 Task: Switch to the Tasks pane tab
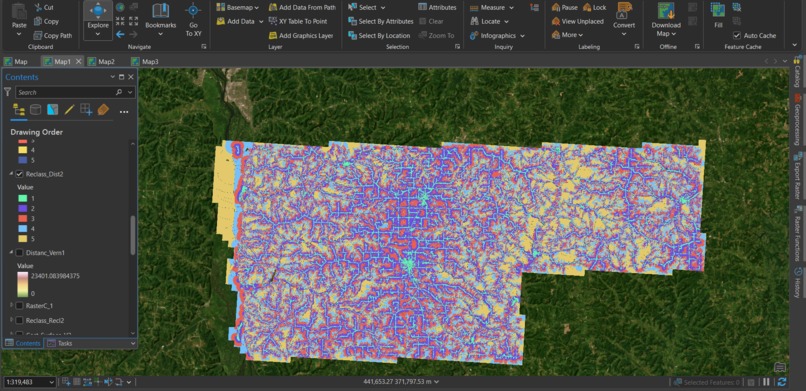tap(60, 343)
